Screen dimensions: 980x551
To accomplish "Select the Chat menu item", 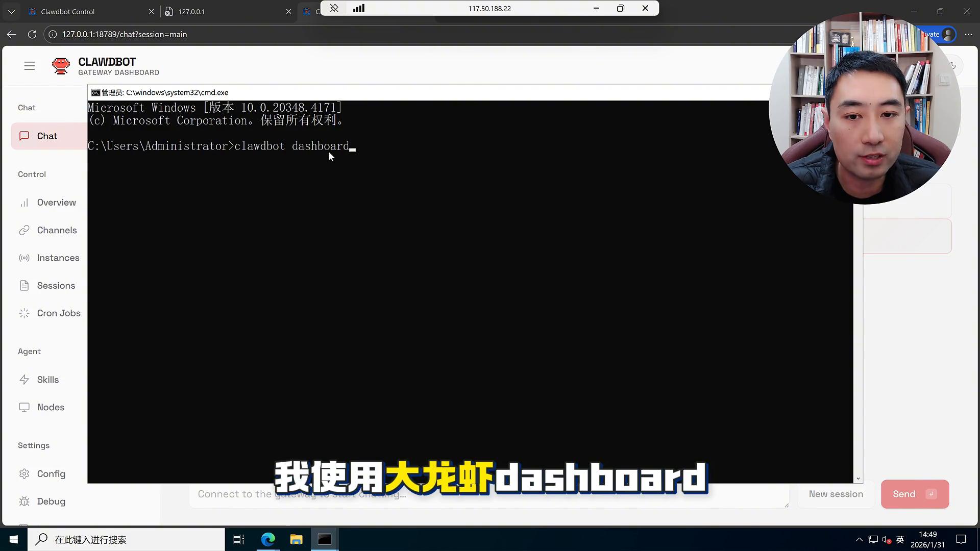I will click(x=47, y=136).
